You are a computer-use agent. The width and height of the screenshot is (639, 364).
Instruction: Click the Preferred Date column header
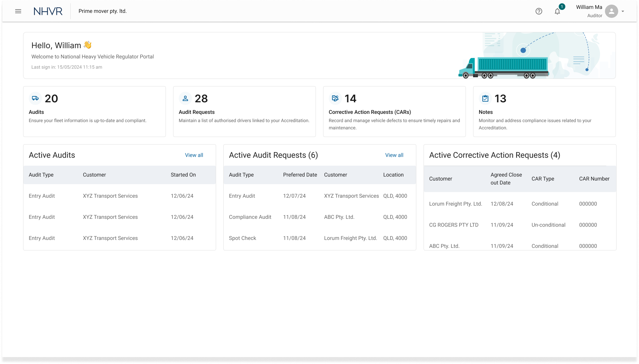[x=300, y=175]
